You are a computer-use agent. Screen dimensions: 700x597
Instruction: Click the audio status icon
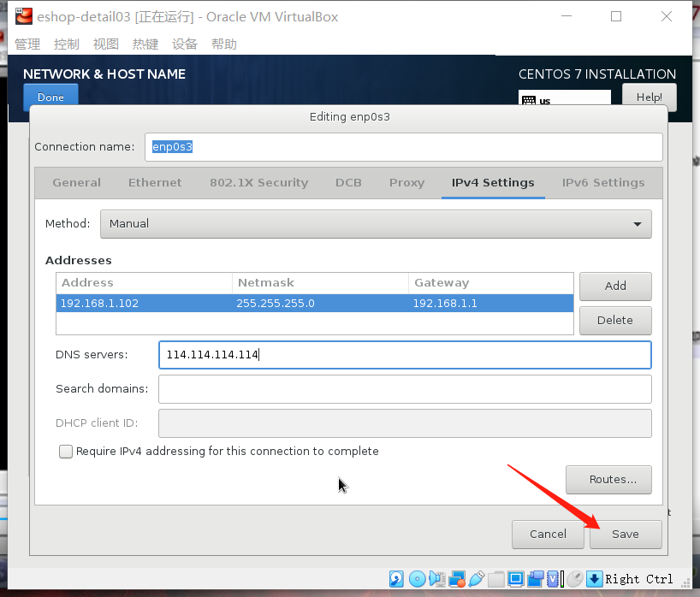coord(437,579)
